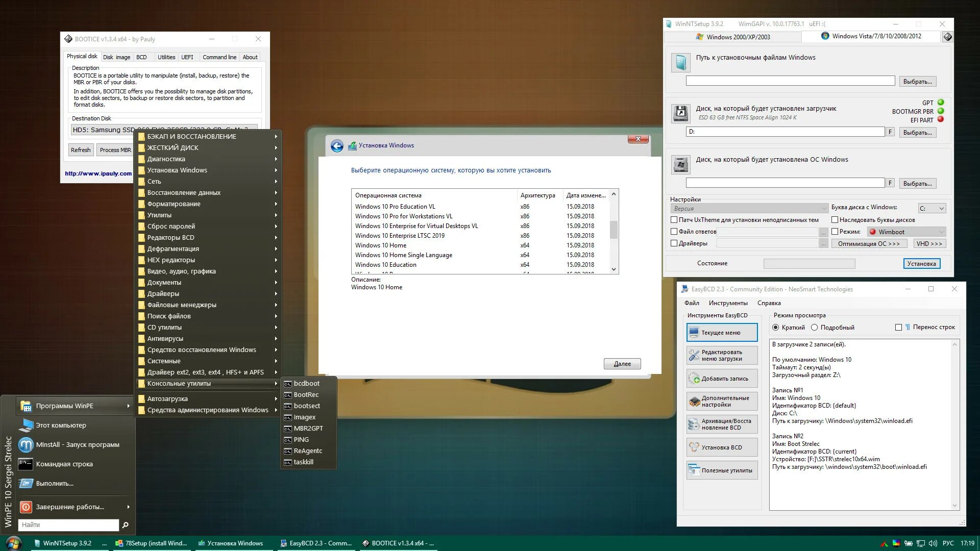Expand the Антивирусы submenu

209,339
